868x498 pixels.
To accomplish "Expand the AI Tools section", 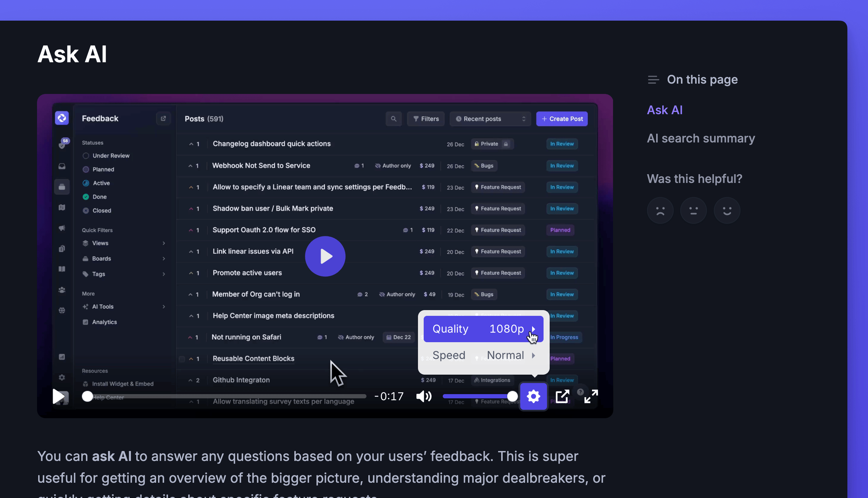I will click(124, 307).
